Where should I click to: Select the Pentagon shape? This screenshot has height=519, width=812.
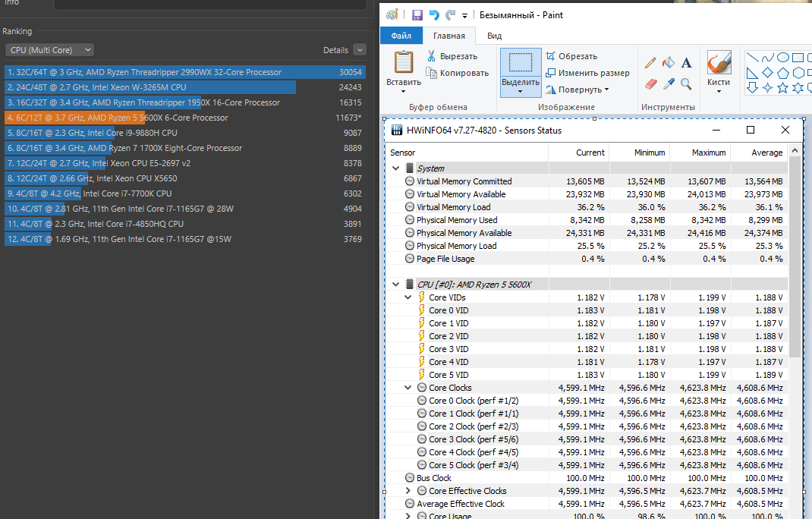[783, 73]
